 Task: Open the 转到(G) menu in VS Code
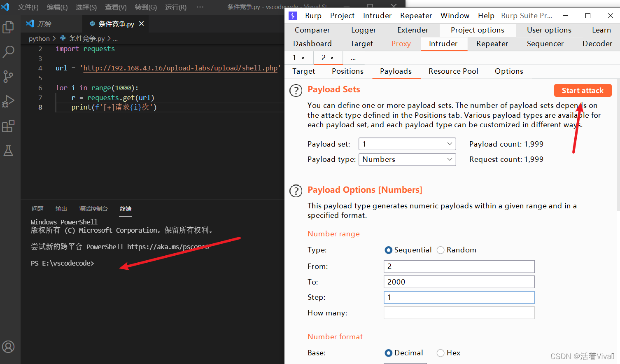[146, 7]
